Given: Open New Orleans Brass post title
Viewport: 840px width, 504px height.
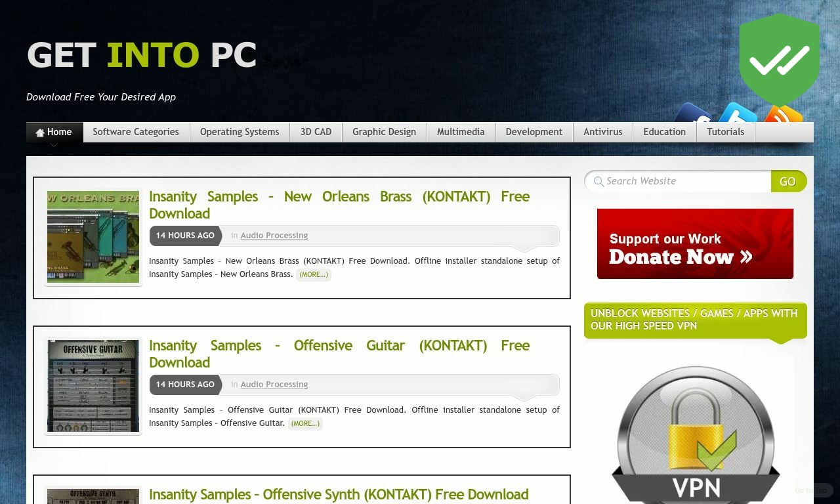Looking at the screenshot, I should pos(339,205).
